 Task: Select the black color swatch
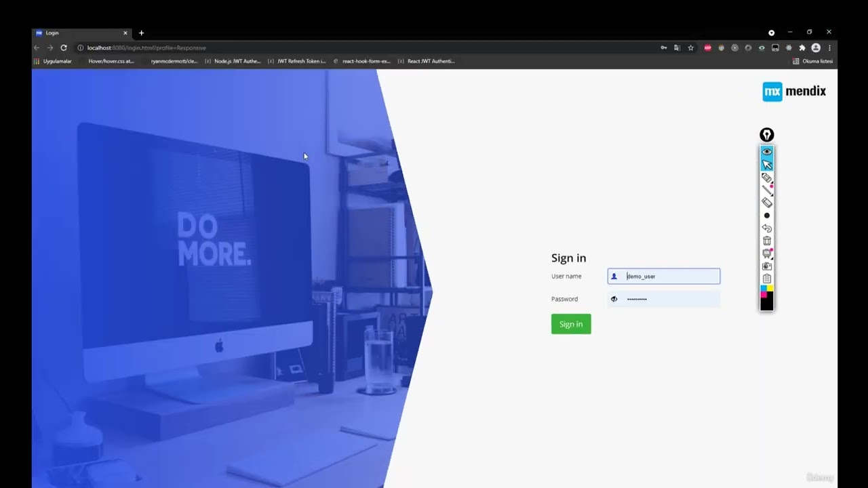point(767,304)
